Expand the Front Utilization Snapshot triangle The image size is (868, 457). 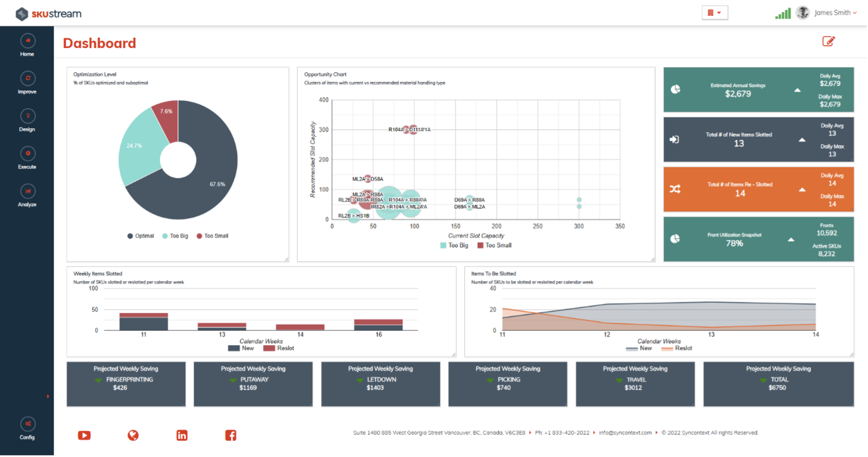click(x=791, y=240)
